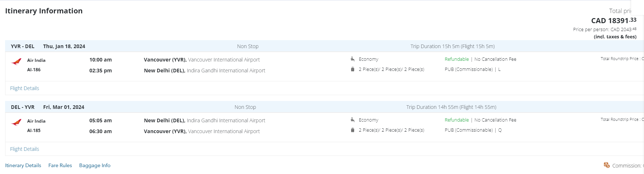Click flight number AI-185

coord(34,130)
